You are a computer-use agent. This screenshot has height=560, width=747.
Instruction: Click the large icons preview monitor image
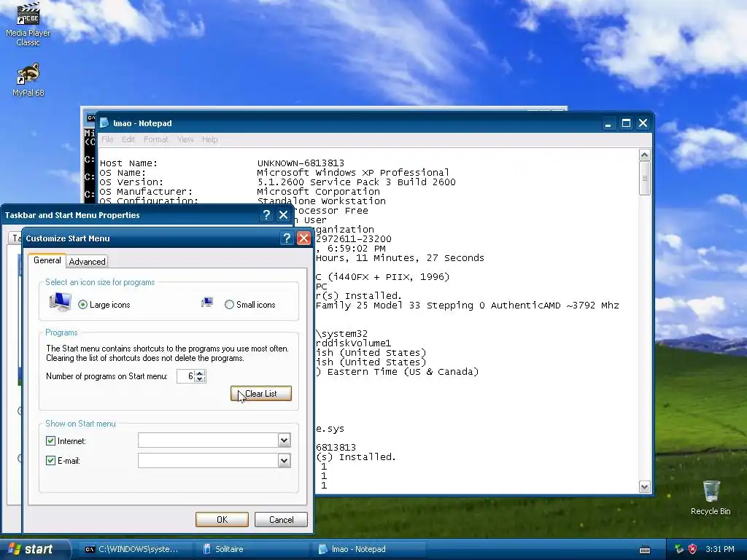(61, 302)
